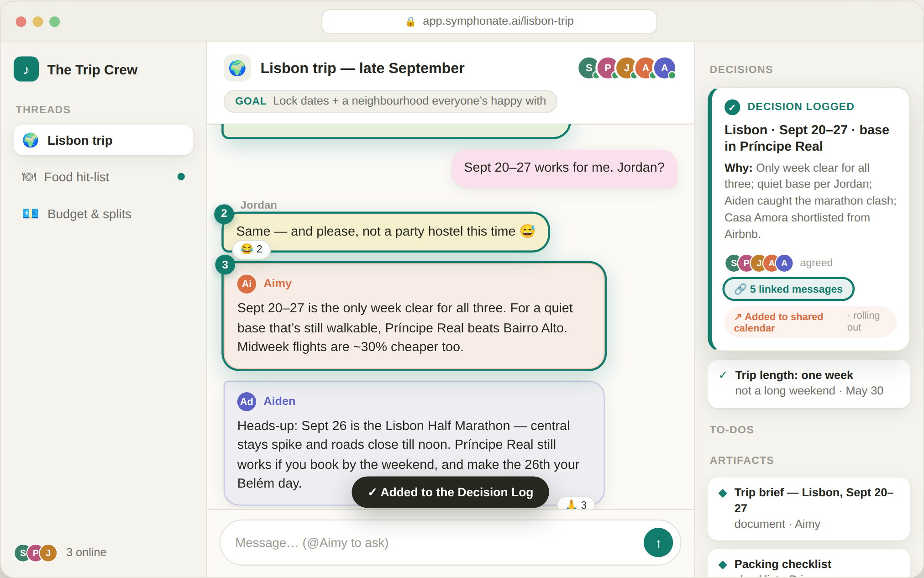924x578 pixels.
Task: Send message with the up-arrow button
Action: [658, 543]
